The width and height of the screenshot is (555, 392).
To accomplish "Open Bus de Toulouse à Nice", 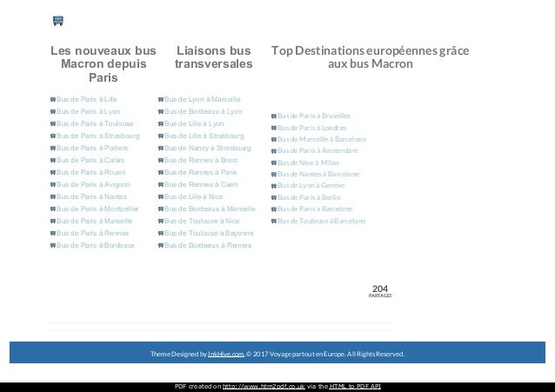I will 202,221.
